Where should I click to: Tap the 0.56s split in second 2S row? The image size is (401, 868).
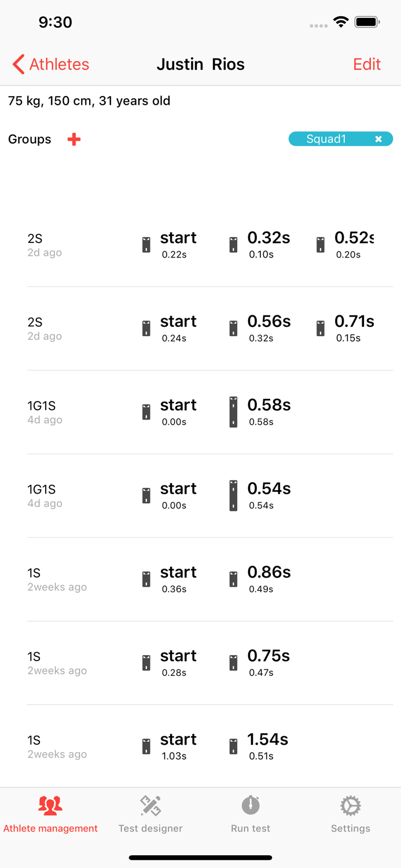click(269, 321)
